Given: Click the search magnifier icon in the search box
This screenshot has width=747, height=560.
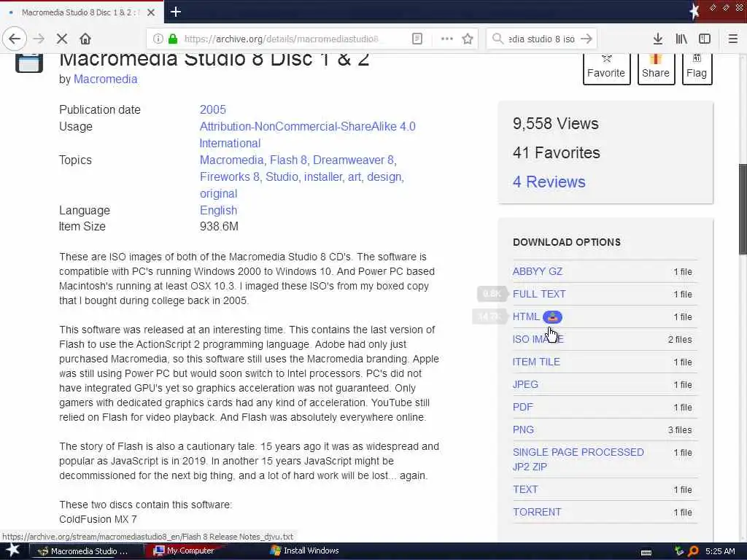Looking at the screenshot, I should pos(498,39).
